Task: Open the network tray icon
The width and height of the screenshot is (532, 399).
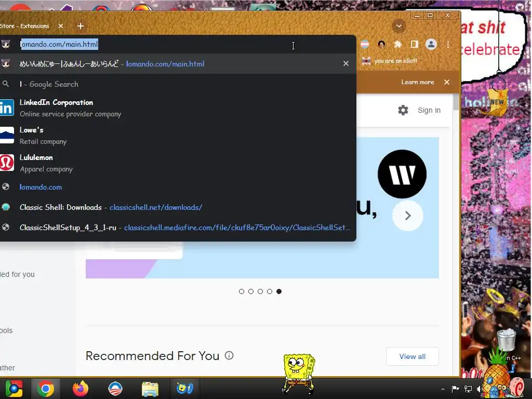Action: pyautogui.click(x=468, y=389)
